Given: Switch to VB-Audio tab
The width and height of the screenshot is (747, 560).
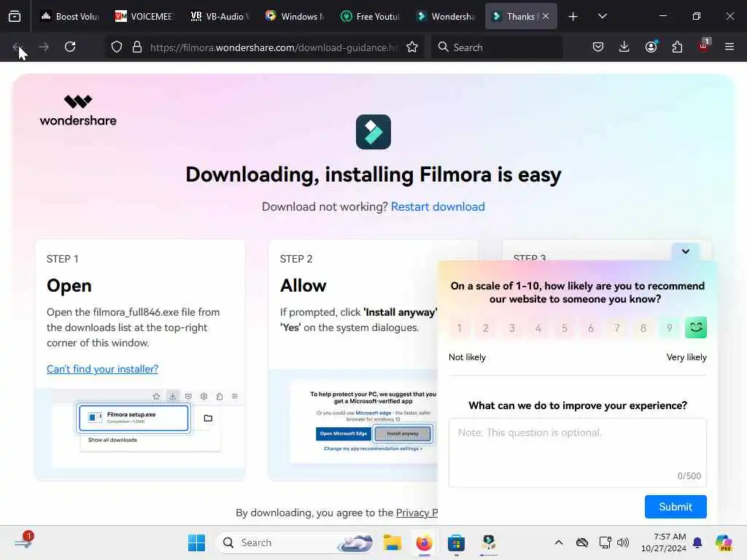Looking at the screenshot, I should (x=219, y=17).
